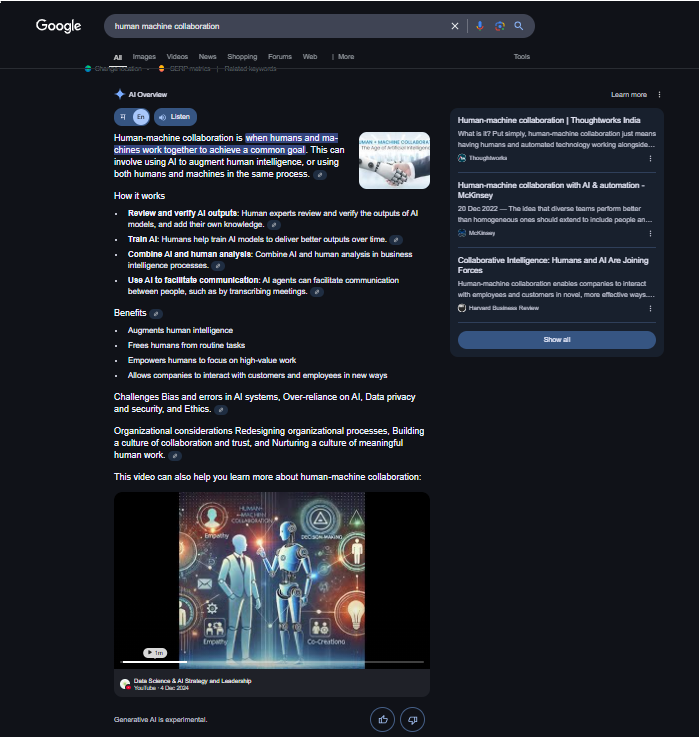
Task: Switch to the Images tab
Action: [144, 57]
